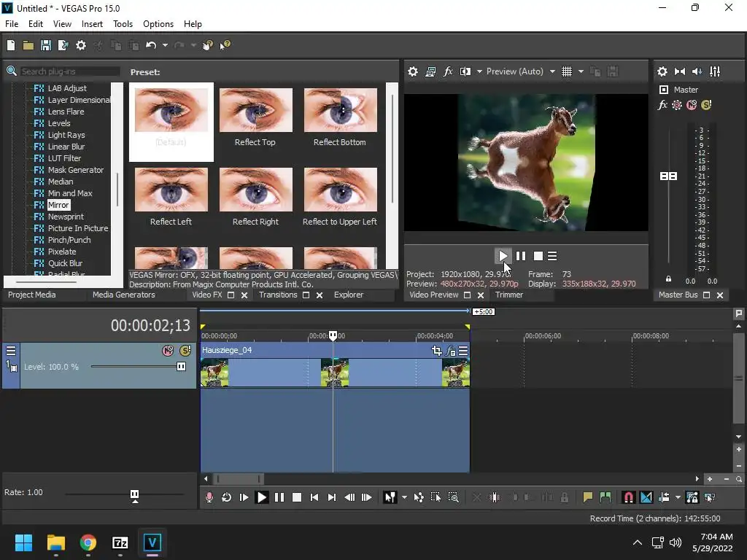
Task: Open the Insert menu
Action: point(92,24)
